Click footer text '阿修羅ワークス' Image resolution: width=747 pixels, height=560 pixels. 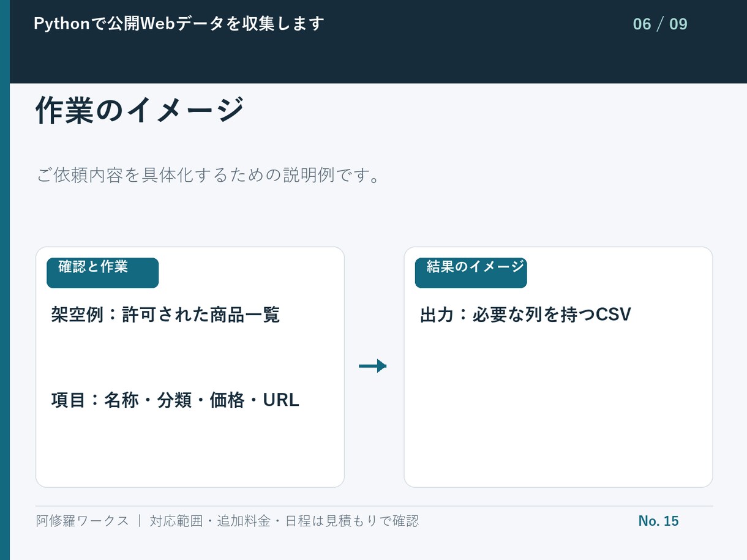(x=83, y=521)
